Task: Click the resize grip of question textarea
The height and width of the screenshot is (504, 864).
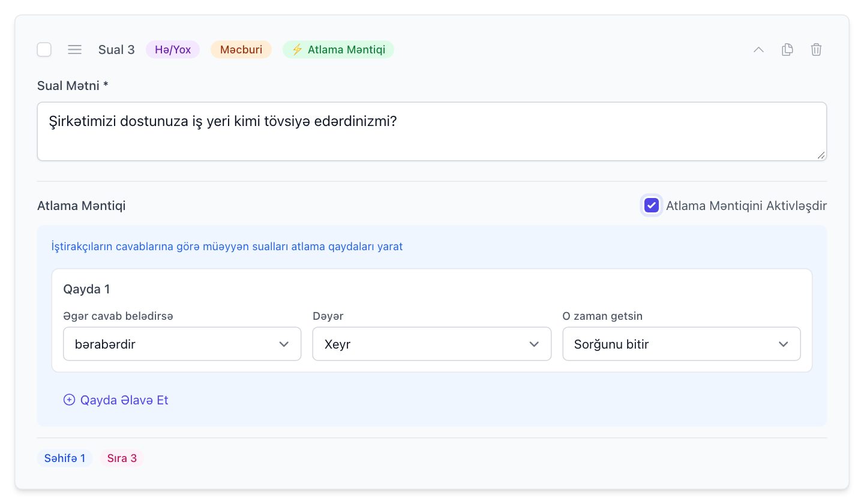Action: [821, 155]
